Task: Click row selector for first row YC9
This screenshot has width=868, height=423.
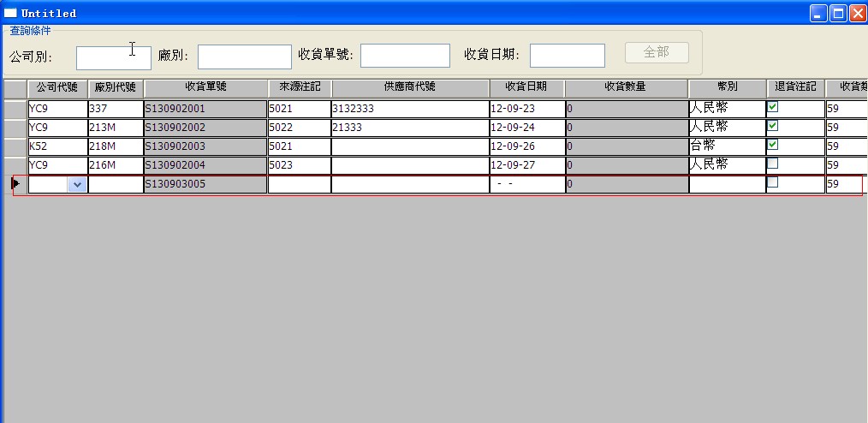Action: (x=15, y=109)
